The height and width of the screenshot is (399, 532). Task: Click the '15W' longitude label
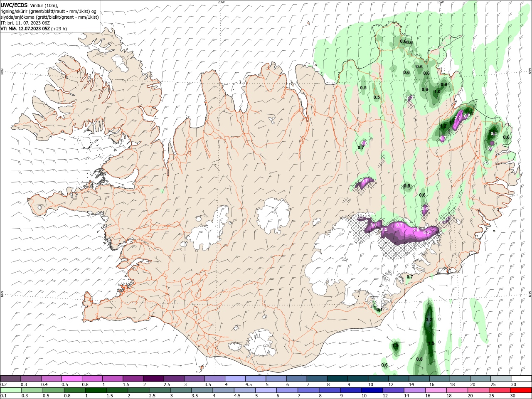[x=440, y=2]
